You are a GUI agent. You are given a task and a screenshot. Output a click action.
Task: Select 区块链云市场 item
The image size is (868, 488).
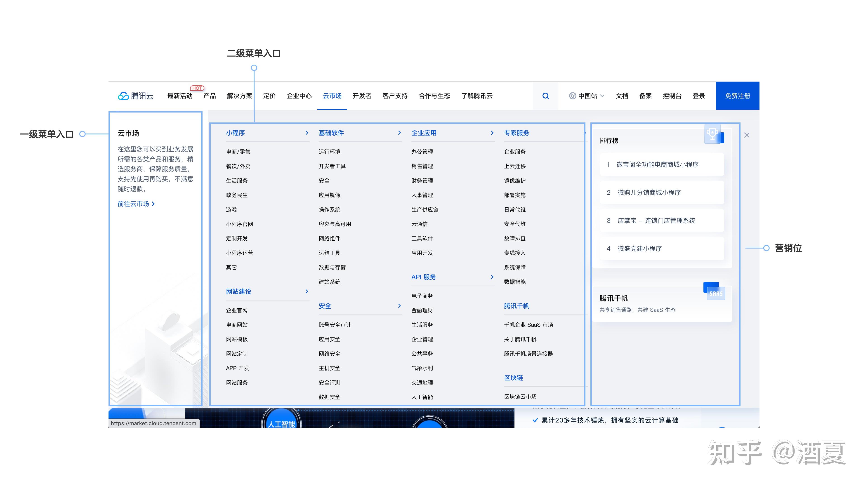click(520, 397)
